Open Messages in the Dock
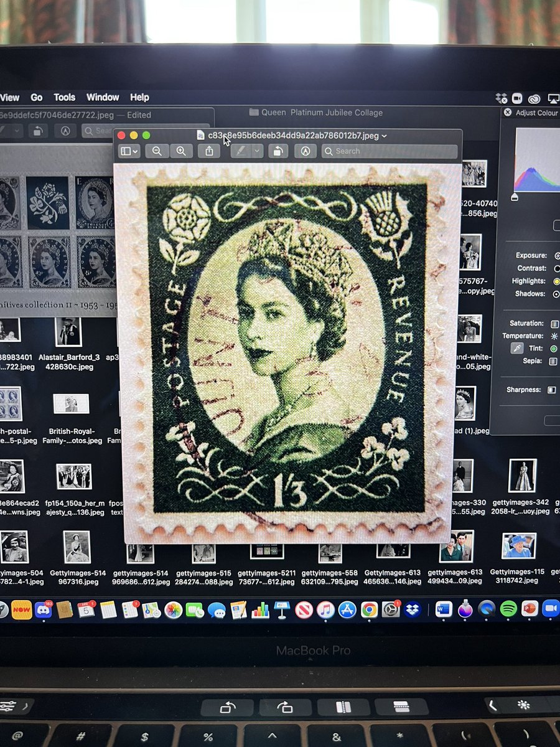This screenshot has height=747, width=560. click(x=217, y=609)
